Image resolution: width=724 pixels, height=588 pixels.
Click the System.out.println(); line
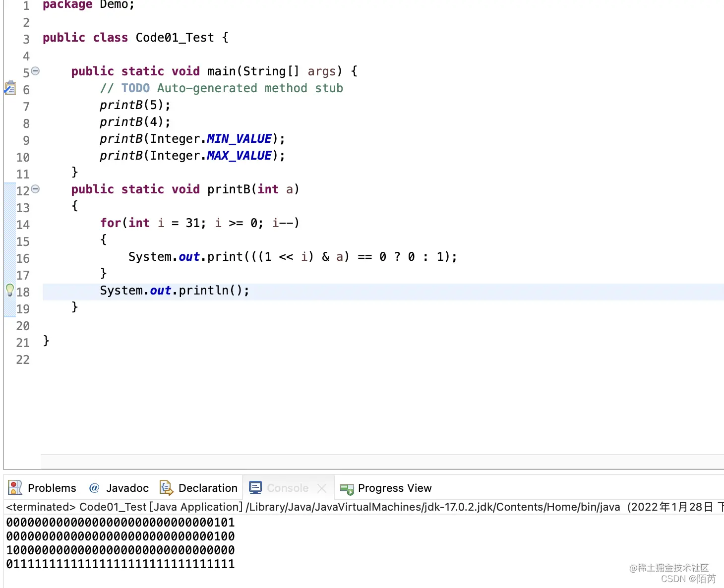pyautogui.click(x=175, y=291)
